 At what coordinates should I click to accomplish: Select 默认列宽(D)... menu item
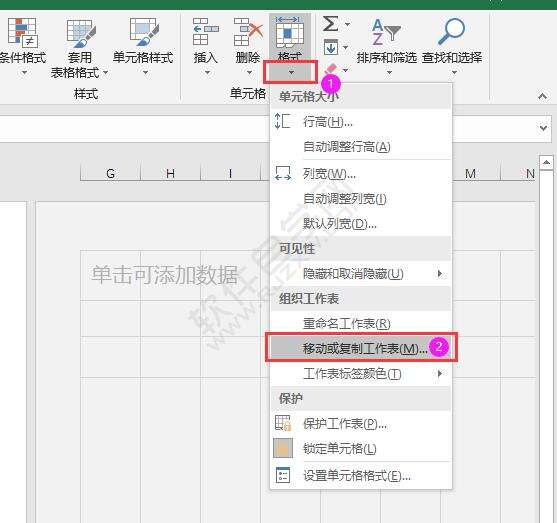tap(361, 223)
